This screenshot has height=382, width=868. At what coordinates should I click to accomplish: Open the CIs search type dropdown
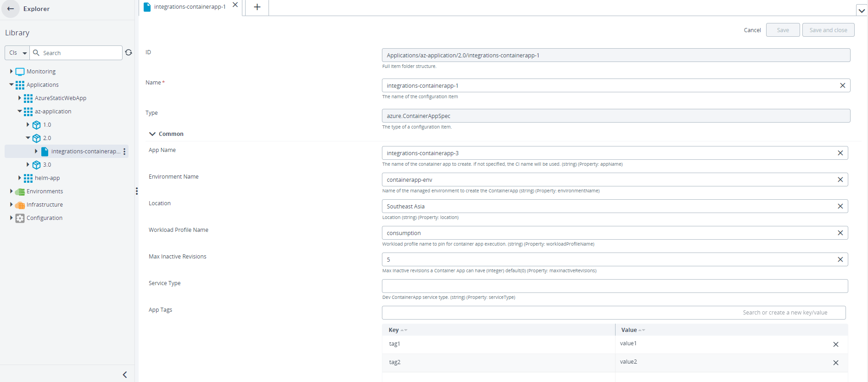(x=17, y=53)
